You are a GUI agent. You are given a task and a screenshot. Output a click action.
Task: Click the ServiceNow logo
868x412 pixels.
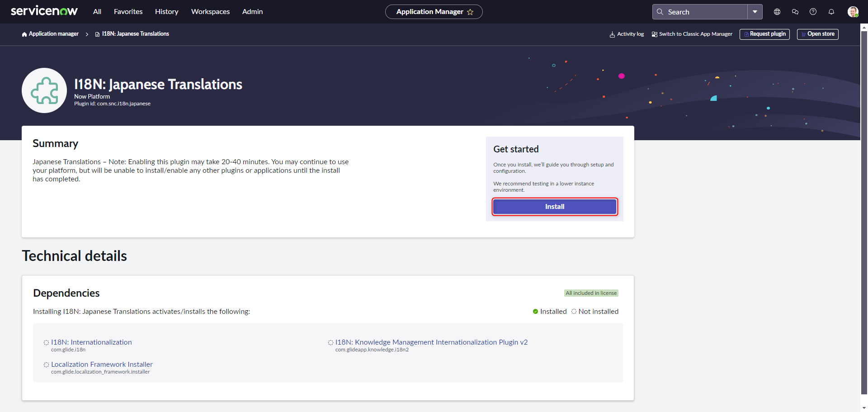[x=44, y=10]
